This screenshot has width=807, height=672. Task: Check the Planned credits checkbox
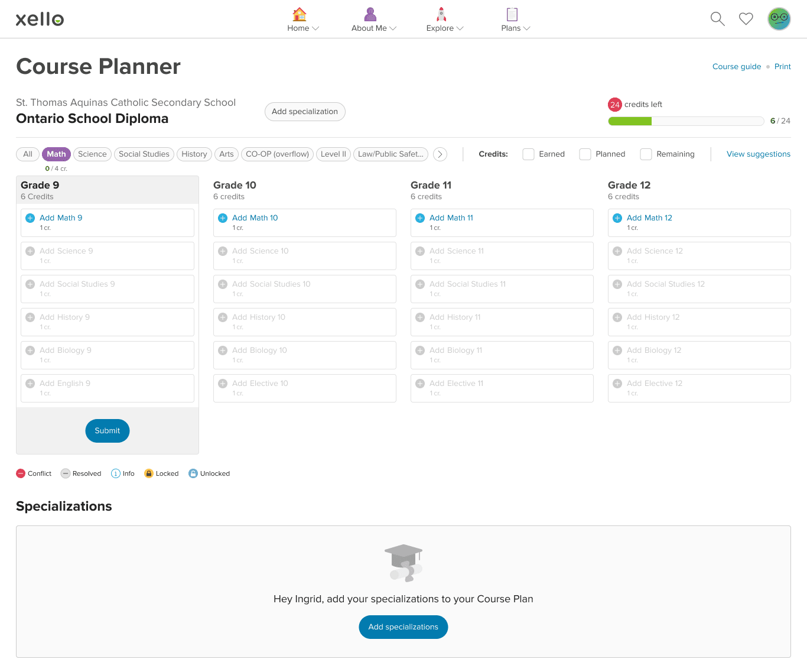[585, 154]
